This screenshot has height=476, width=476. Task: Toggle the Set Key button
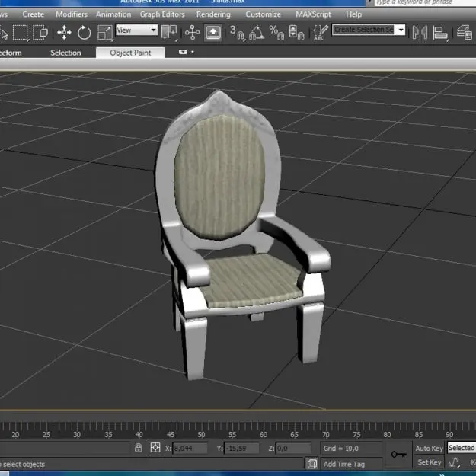click(x=429, y=462)
